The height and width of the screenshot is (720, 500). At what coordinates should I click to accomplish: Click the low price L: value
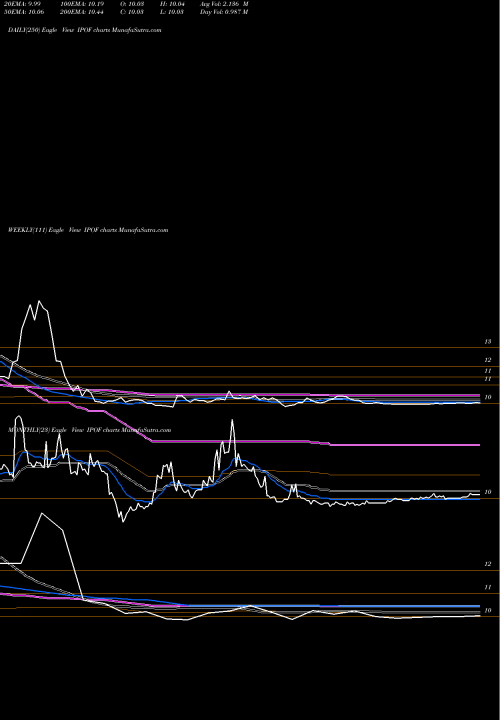[x=173, y=12]
